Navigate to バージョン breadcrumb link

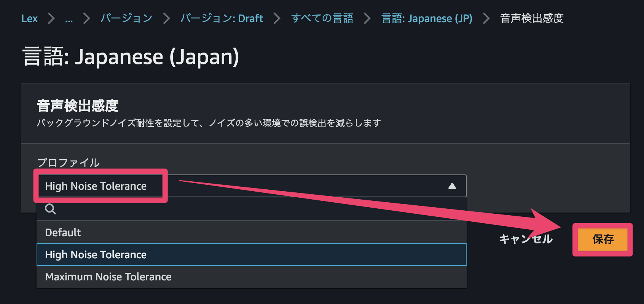126,18
